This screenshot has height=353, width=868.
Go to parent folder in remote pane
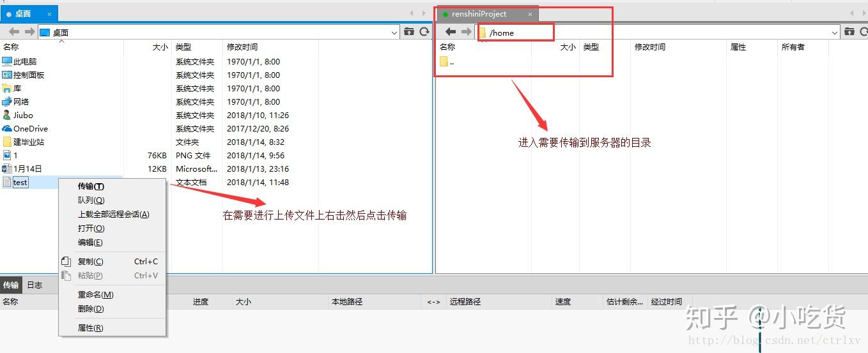tap(849, 32)
